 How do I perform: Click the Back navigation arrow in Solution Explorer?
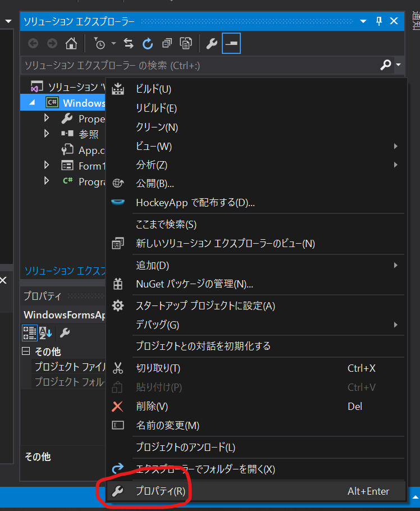click(33, 43)
